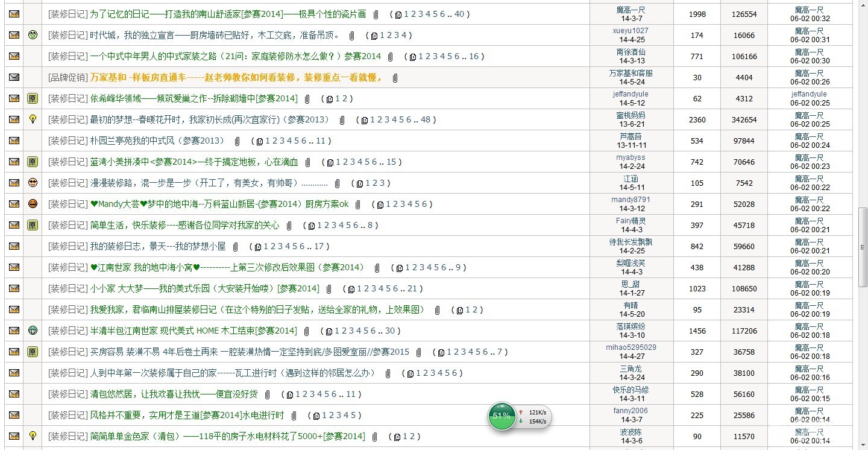Viewport: 868px width, 450px height.
Task: Click the vertical scrollbar thumb on the right
Action: coord(863,235)
